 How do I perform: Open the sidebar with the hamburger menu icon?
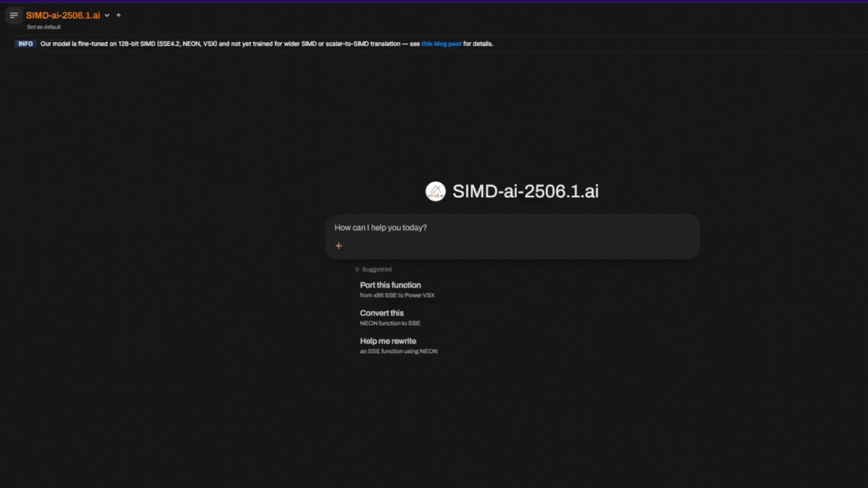(14, 15)
